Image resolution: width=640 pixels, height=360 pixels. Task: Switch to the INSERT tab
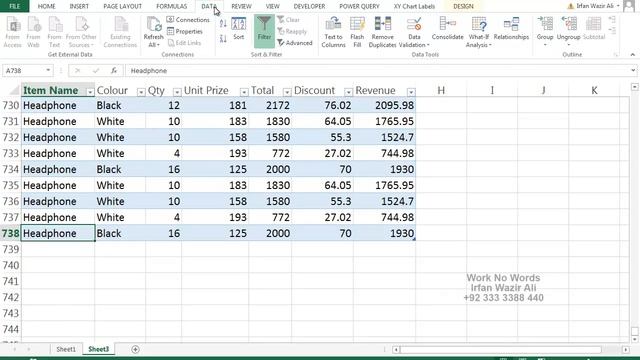click(x=79, y=6)
